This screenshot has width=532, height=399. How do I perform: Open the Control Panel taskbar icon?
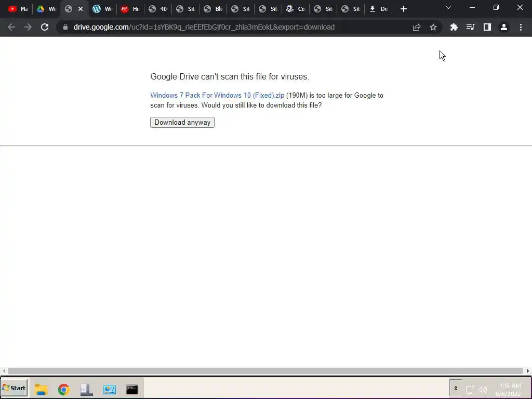(x=109, y=389)
